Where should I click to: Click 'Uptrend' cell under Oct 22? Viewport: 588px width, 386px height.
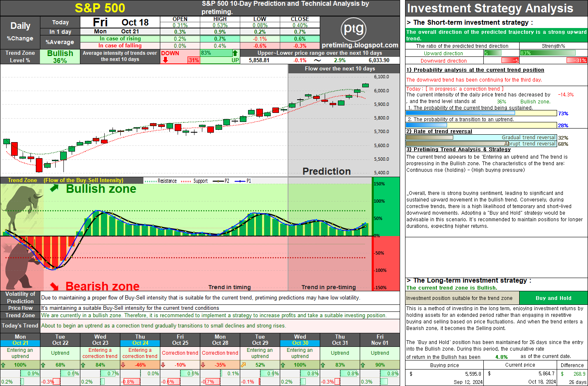[x=60, y=353]
